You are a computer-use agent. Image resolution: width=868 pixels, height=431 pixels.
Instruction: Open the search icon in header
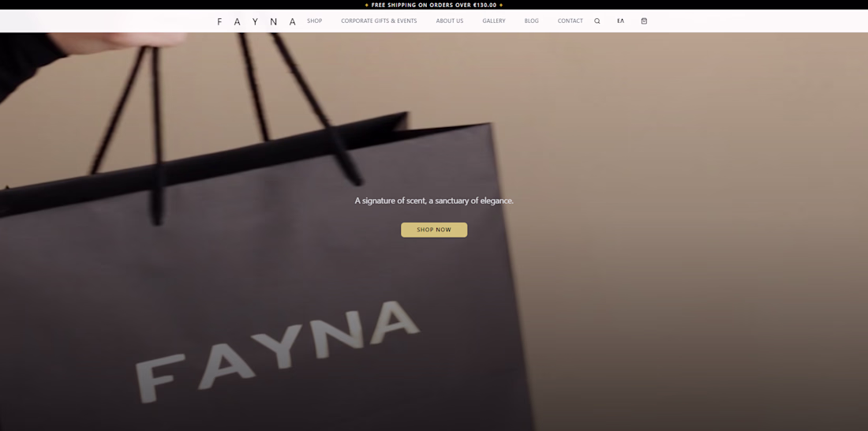point(597,21)
